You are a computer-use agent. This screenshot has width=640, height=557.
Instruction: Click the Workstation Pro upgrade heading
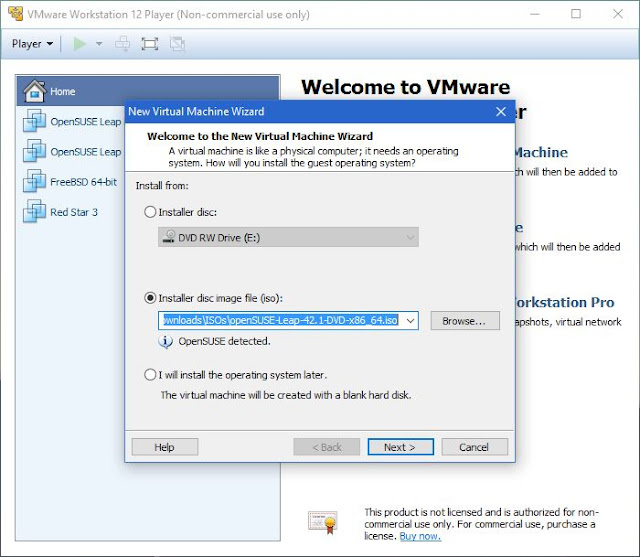click(564, 302)
